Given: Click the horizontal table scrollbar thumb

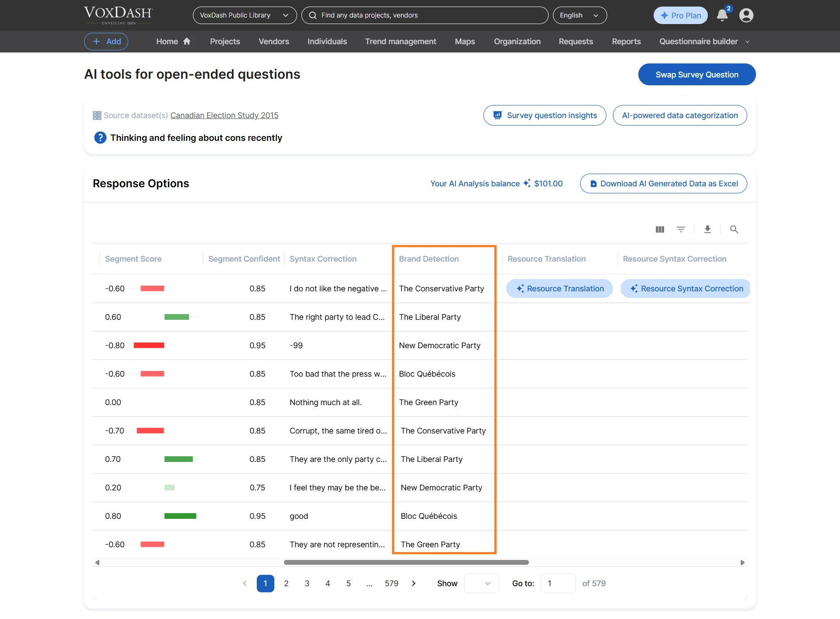Looking at the screenshot, I should [406, 563].
